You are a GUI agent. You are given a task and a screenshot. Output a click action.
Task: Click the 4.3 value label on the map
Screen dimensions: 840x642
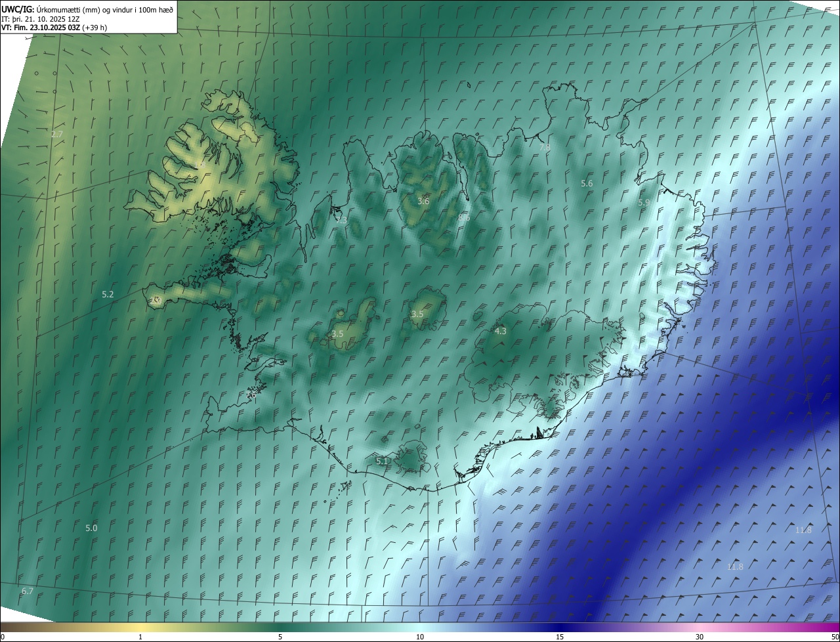coord(500,332)
